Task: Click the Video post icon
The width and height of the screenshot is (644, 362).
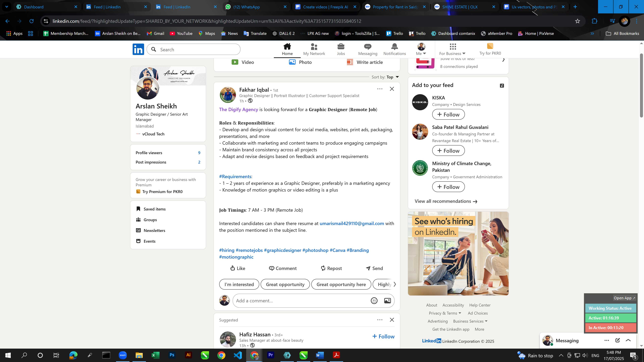Action: point(235,62)
